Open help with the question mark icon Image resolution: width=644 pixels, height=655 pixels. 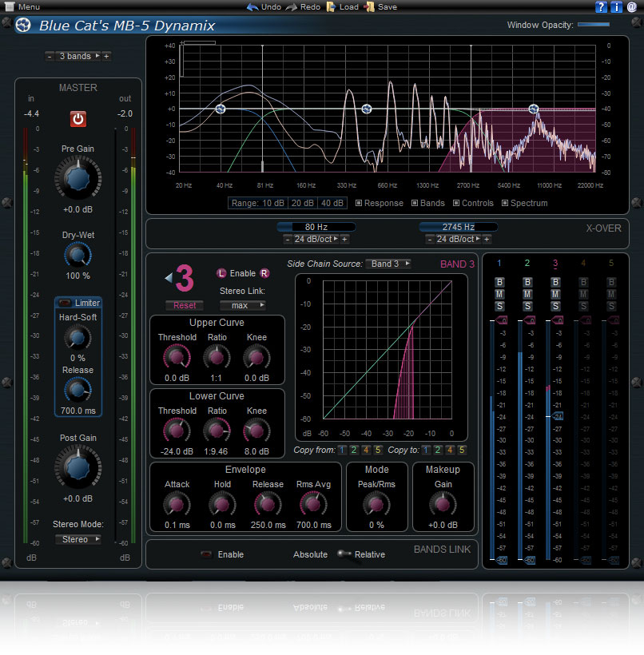click(601, 7)
